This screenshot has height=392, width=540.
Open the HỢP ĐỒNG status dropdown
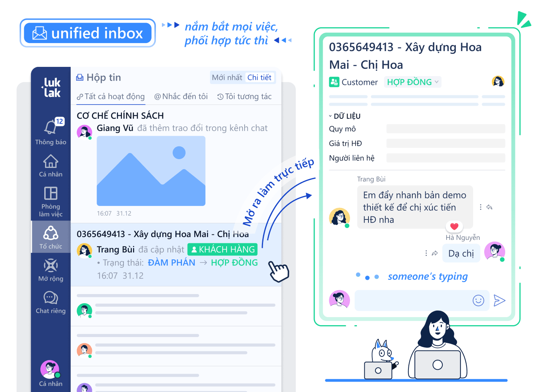(x=413, y=82)
